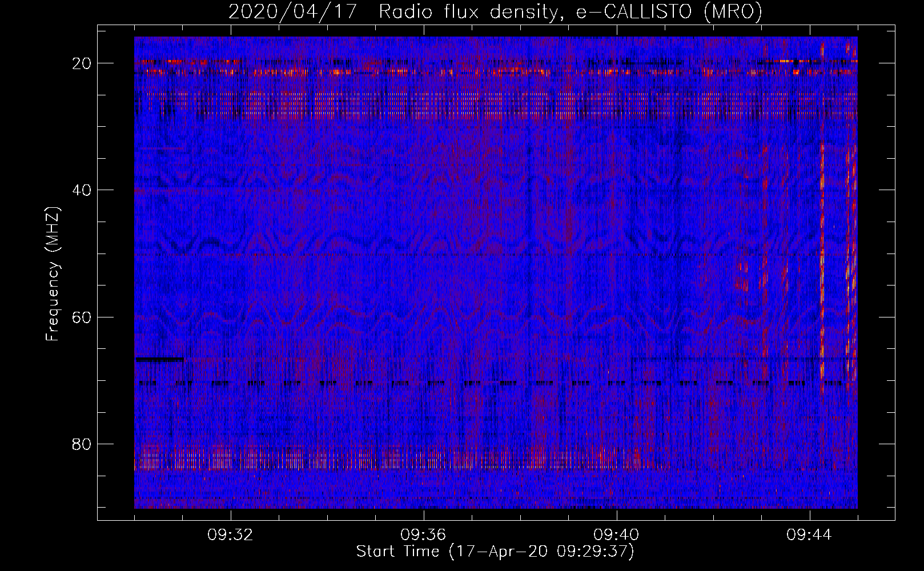
Task: Click the 'Start Time (17-Apr-20 09:29:37)' label
Action: coord(495,552)
